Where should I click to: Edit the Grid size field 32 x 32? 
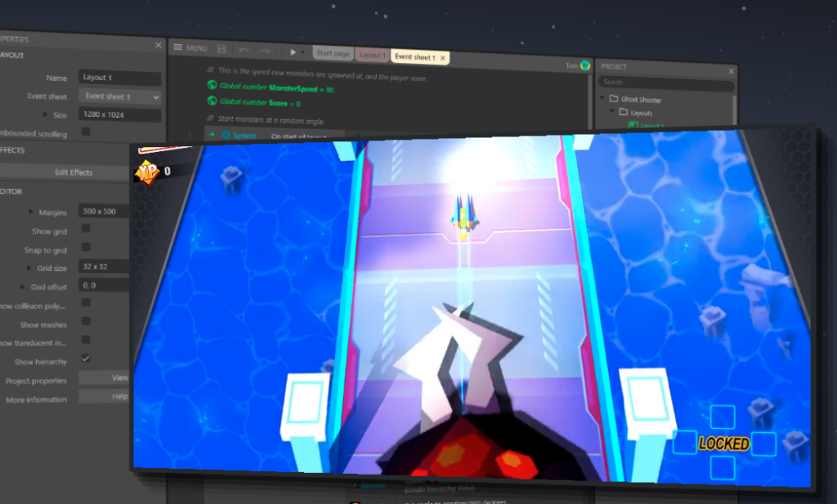[x=104, y=266]
